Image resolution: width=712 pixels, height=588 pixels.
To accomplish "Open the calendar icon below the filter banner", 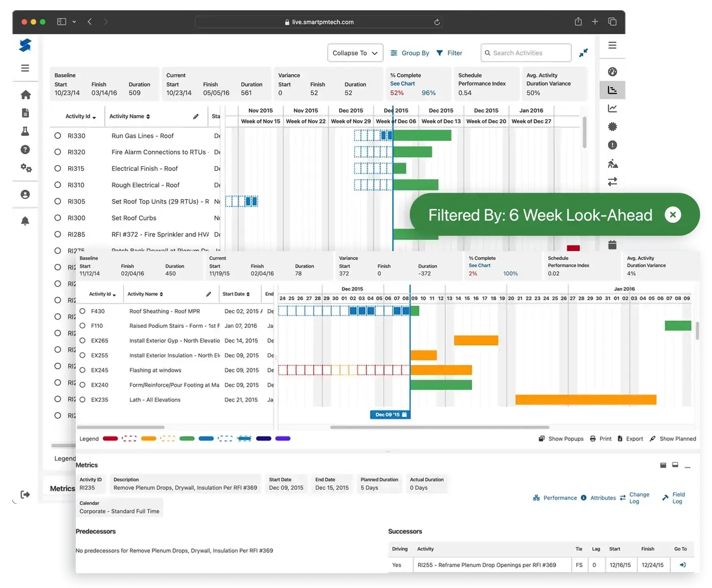I will coord(612,244).
